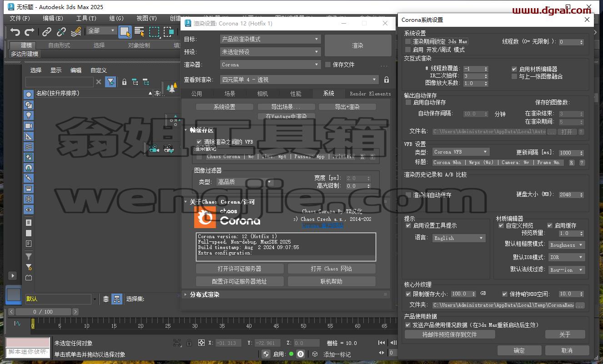The width and height of the screenshot is (603, 364).
Task: Open the VFB 类型 Corona VFB dropdown
Action: [460, 152]
